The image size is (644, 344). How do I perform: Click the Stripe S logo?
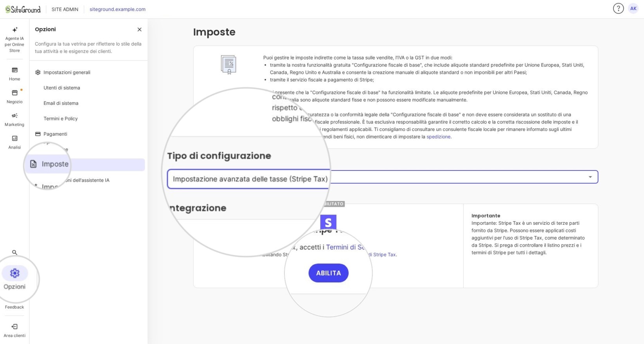328,222
